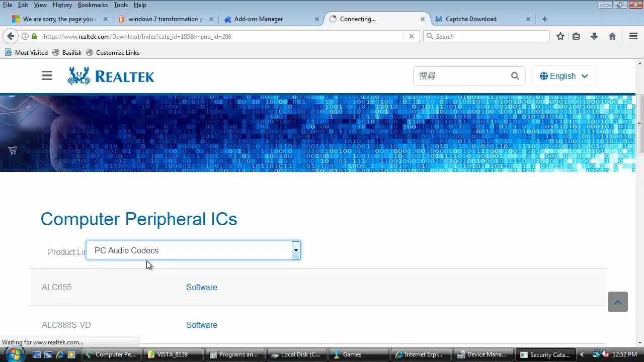644x362 pixels.
Task: Launch Internet Explorer from quick launch
Action: coord(60,354)
